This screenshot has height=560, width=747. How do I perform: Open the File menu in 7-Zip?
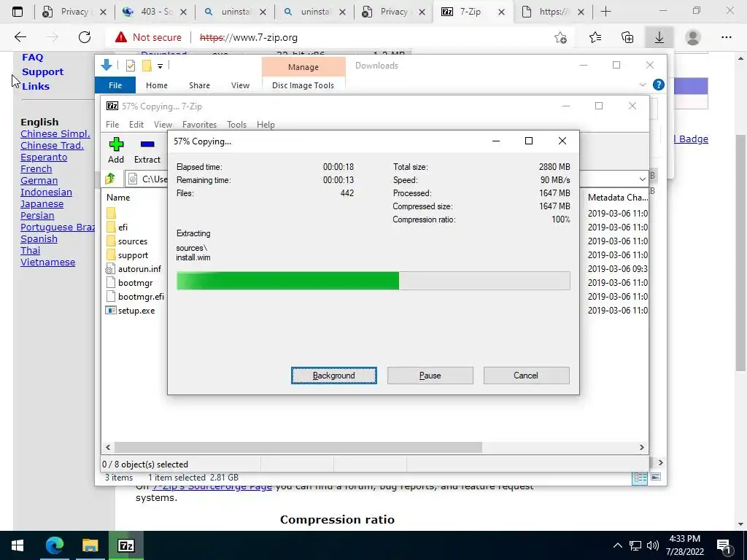(x=112, y=124)
